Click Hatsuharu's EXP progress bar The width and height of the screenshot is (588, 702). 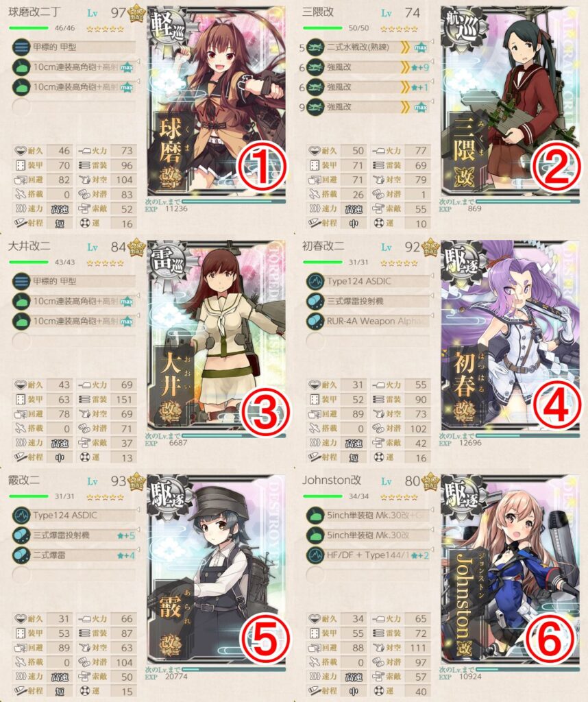(x=527, y=435)
